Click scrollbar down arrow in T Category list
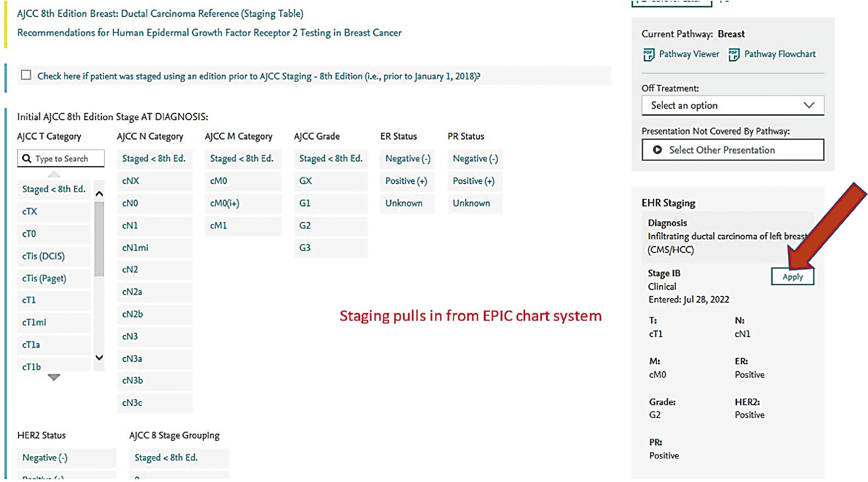 99,357
